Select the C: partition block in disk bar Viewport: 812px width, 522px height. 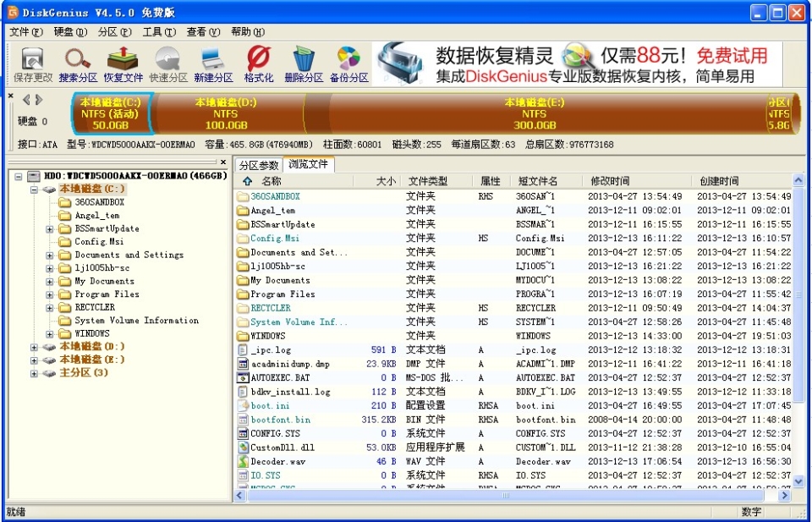[110, 113]
